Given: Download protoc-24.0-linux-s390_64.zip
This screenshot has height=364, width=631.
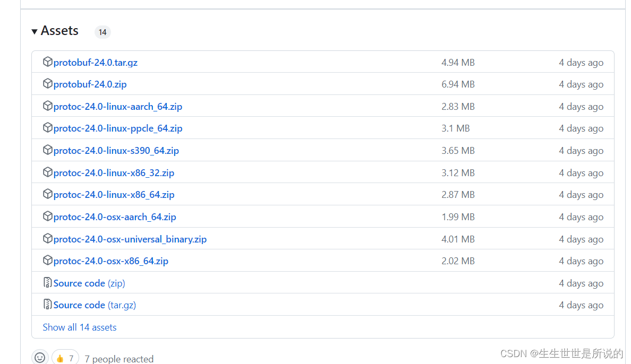Looking at the screenshot, I should 116,151.
